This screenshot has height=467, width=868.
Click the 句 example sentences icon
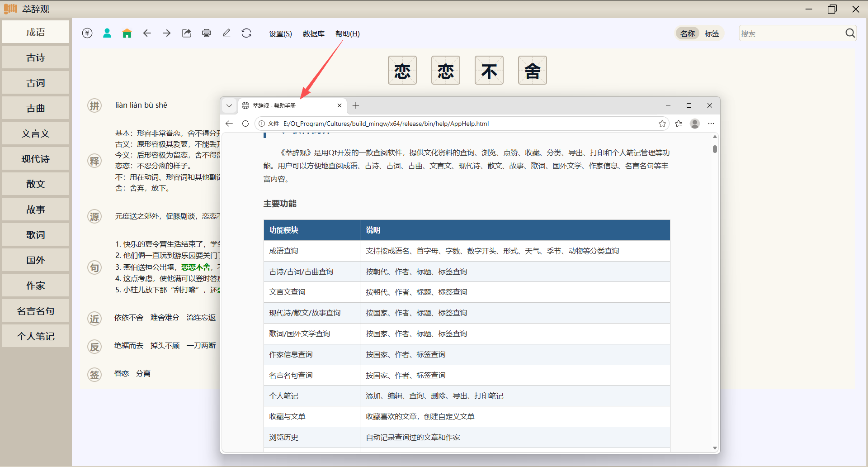(94, 267)
